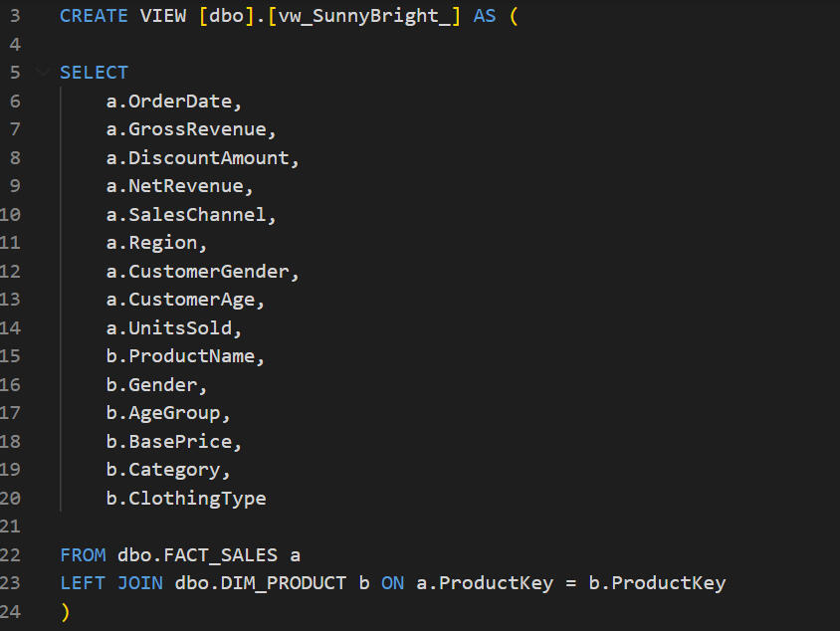Click the closing parenthesis on line 24
This screenshot has width=840, height=631.
click(x=66, y=612)
